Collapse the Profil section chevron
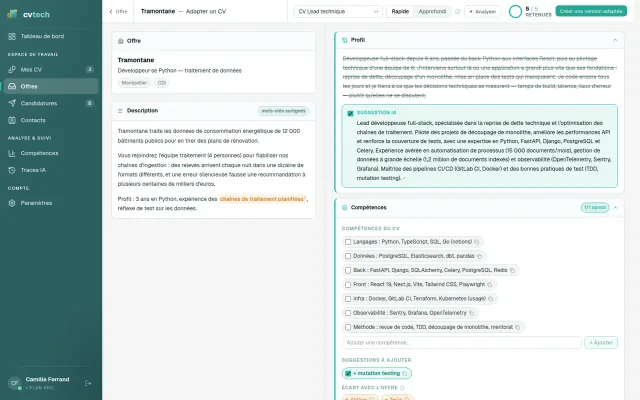640x400 pixels. (615, 40)
